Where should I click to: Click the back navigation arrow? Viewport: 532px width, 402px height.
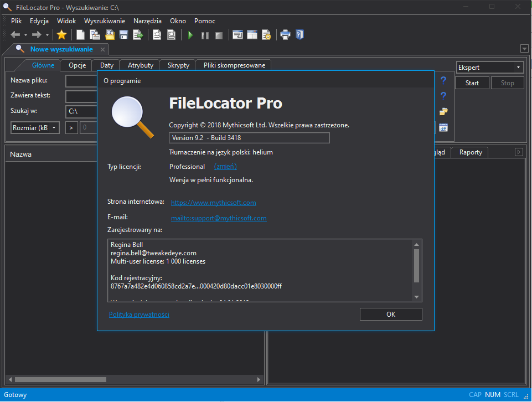pyautogui.click(x=16, y=34)
